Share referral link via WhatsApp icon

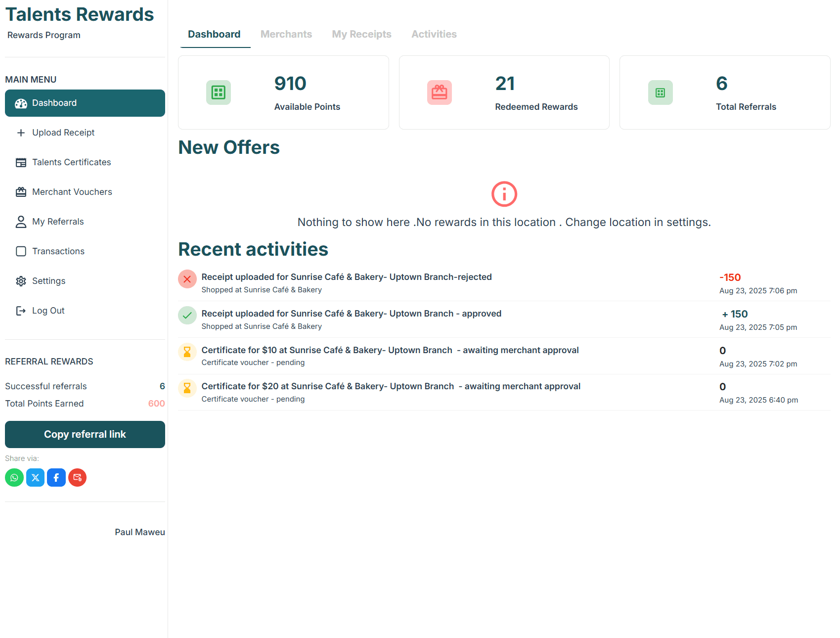[14, 478]
